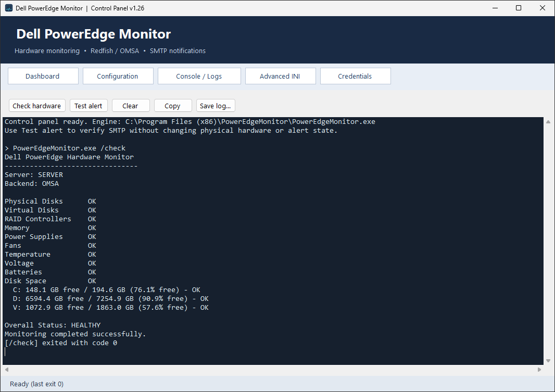Copy the log output

[x=173, y=106]
